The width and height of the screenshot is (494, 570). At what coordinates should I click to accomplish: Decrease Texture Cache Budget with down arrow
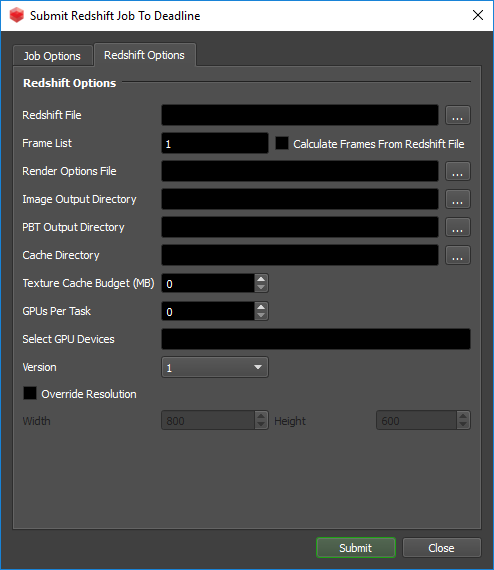tap(261, 288)
